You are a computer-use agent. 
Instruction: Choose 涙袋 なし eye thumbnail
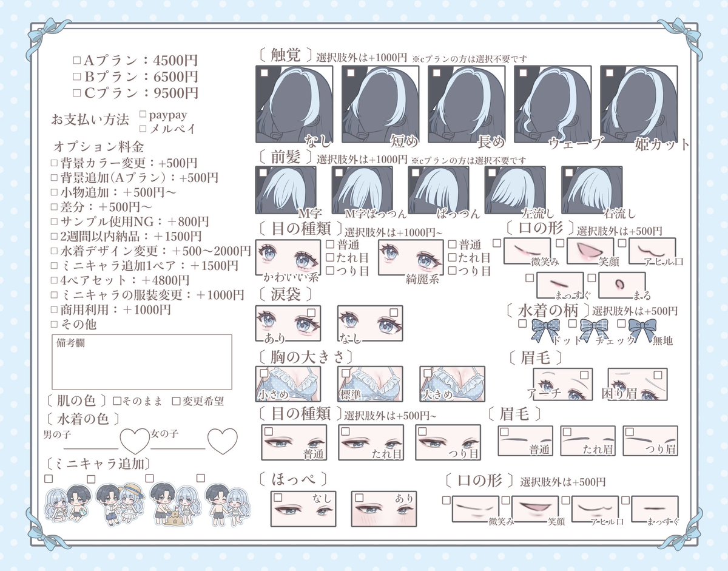369,324
